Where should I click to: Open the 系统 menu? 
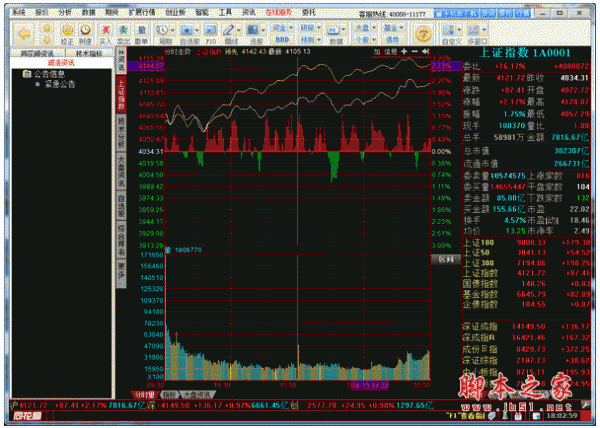click(18, 13)
